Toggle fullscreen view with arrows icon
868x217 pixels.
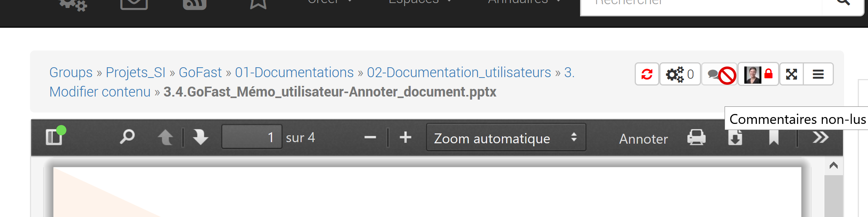pyautogui.click(x=791, y=74)
